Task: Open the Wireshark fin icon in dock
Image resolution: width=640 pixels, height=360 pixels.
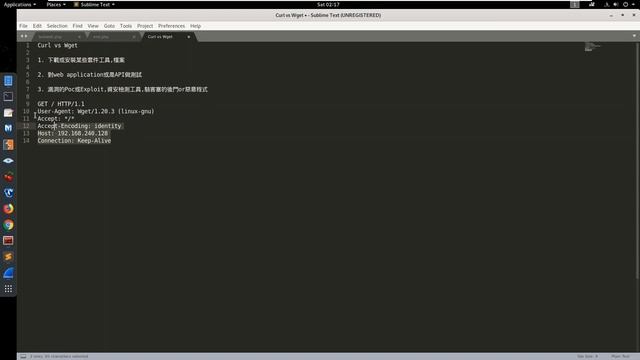Action: [x=8, y=273]
